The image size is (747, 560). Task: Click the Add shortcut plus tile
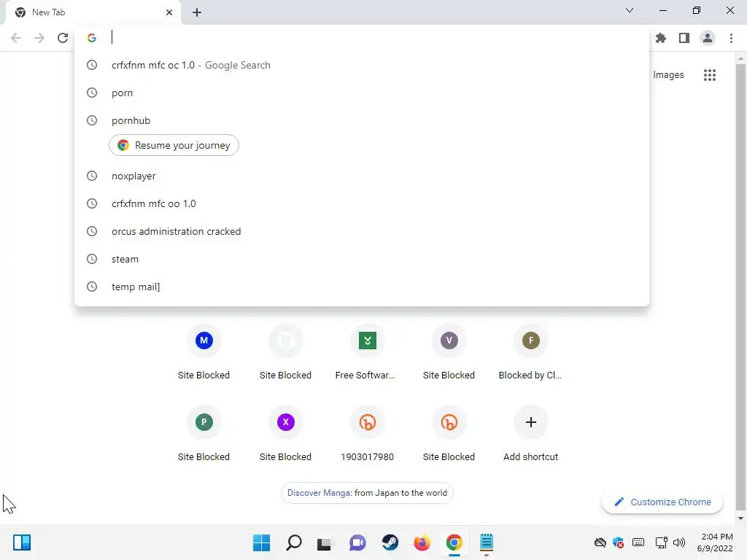(x=530, y=435)
